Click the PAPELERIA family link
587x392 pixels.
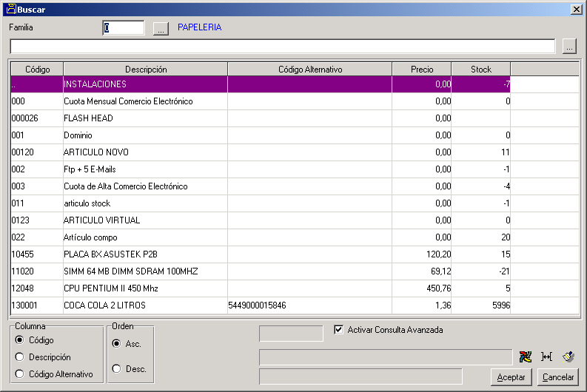200,27
